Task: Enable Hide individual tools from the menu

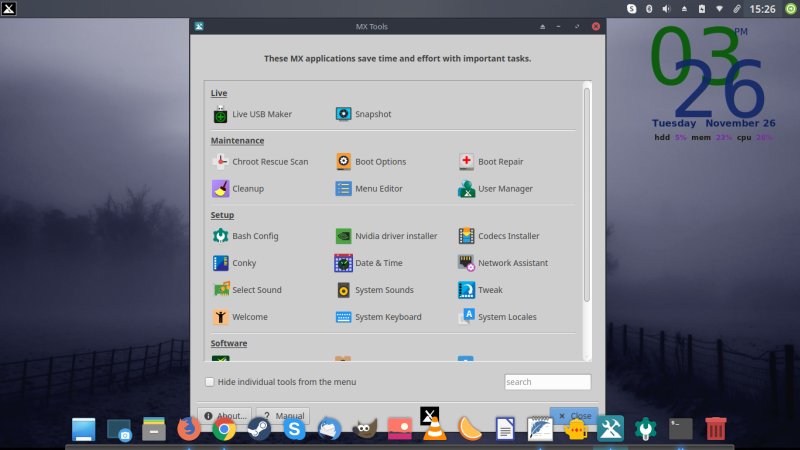Action: (210, 382)
